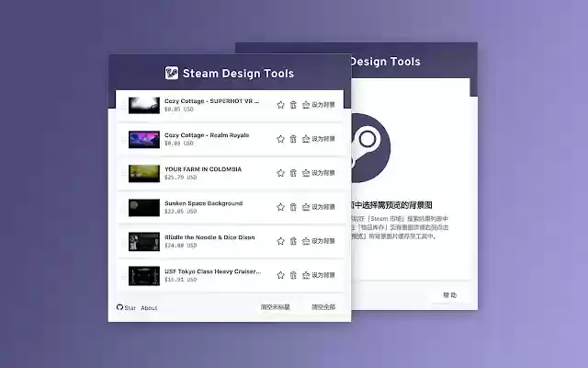Click the title 'Blidle the Noodle & Dice Dixon'

209,237
